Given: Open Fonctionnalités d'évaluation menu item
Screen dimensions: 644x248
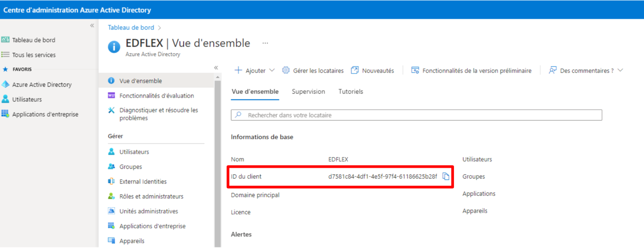Looking at the screenshot, I should [157, 95].
